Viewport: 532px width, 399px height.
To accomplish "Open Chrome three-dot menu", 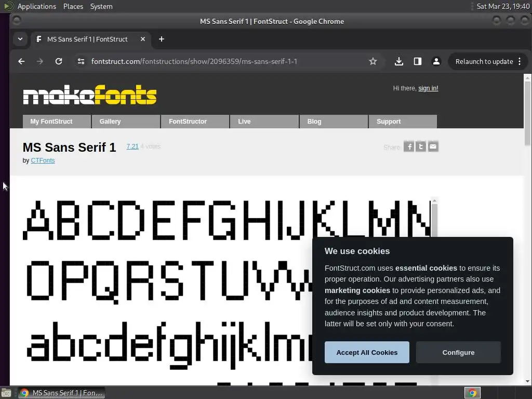I will [x=520, y=61].
